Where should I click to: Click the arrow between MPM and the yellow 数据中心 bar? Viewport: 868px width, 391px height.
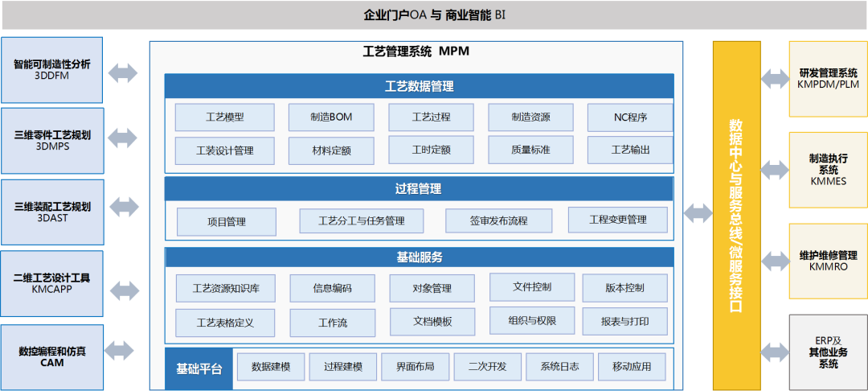coord(698,213)
